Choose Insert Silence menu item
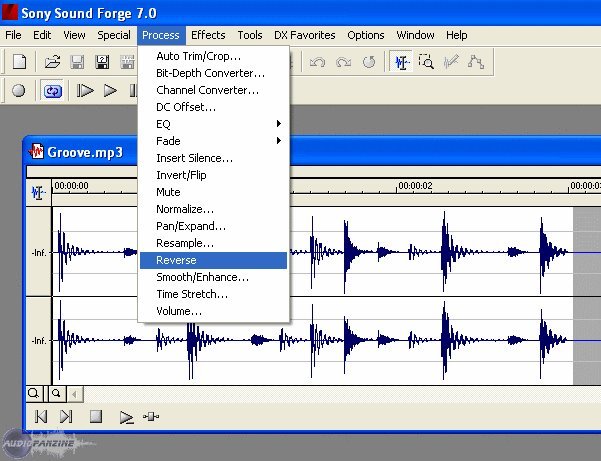This screenshot has width=601, height=461. click(213, 158)
